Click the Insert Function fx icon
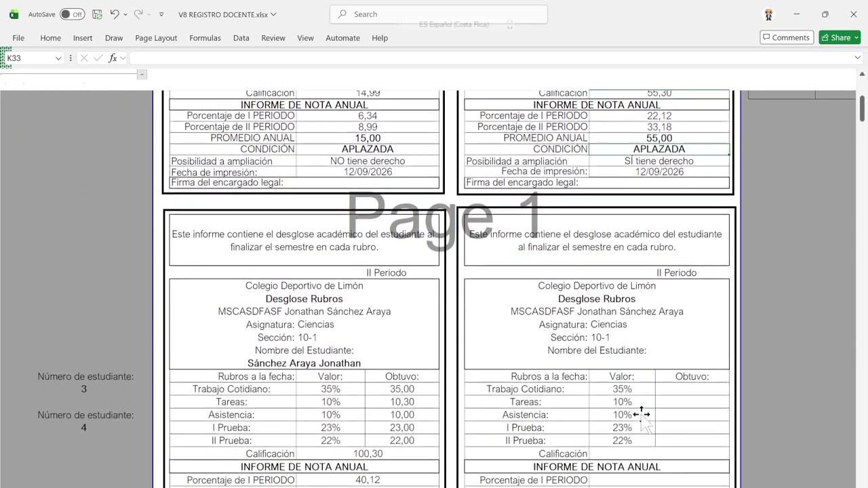The image size is (868, 488). (113, 58)
